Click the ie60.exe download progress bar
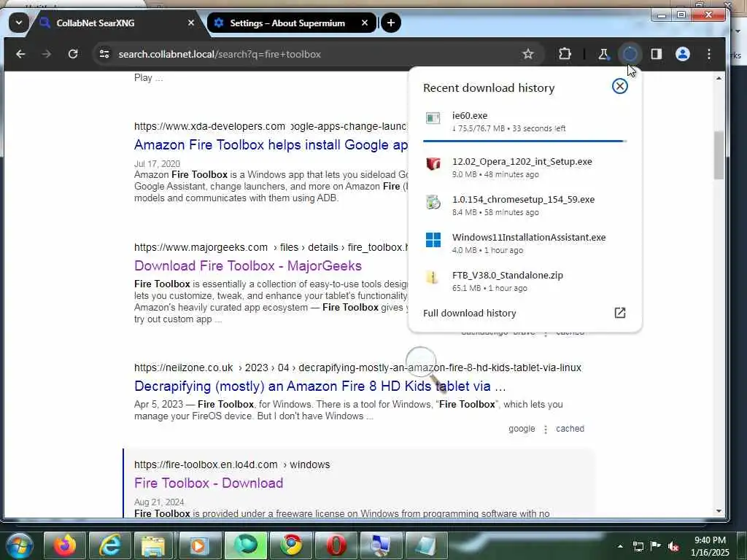Screen dimensions: 747x560 [x=525, y=141]
